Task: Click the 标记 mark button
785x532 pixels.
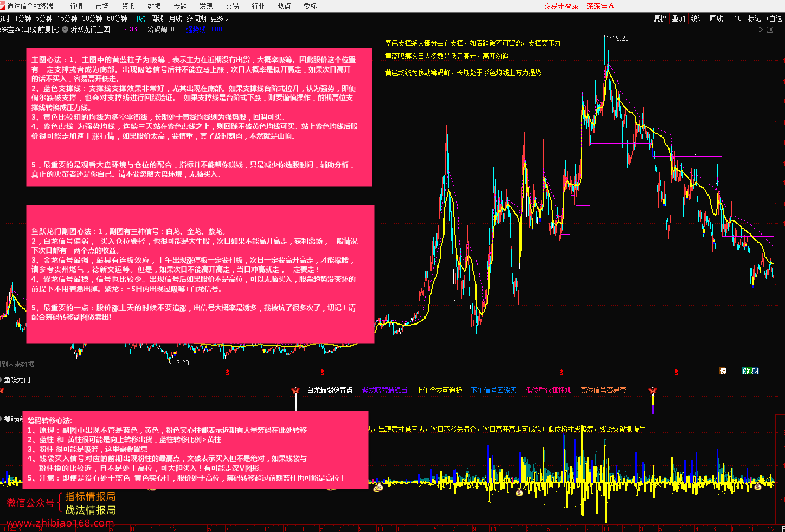Action: 754,18
